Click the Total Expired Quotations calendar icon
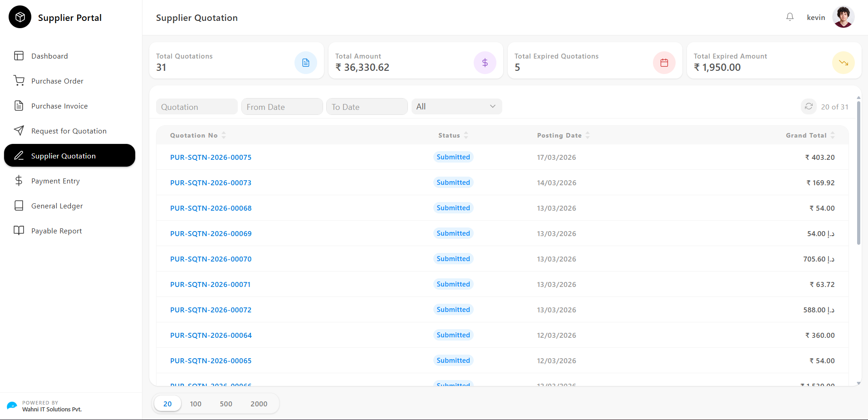Viewport: 868px width, 420px height. click(664, 63)
